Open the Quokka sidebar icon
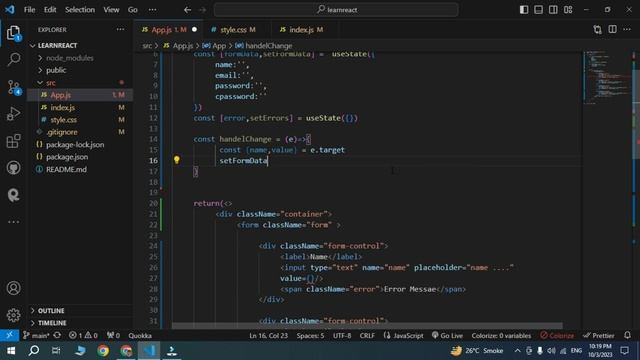 point(13,195)
